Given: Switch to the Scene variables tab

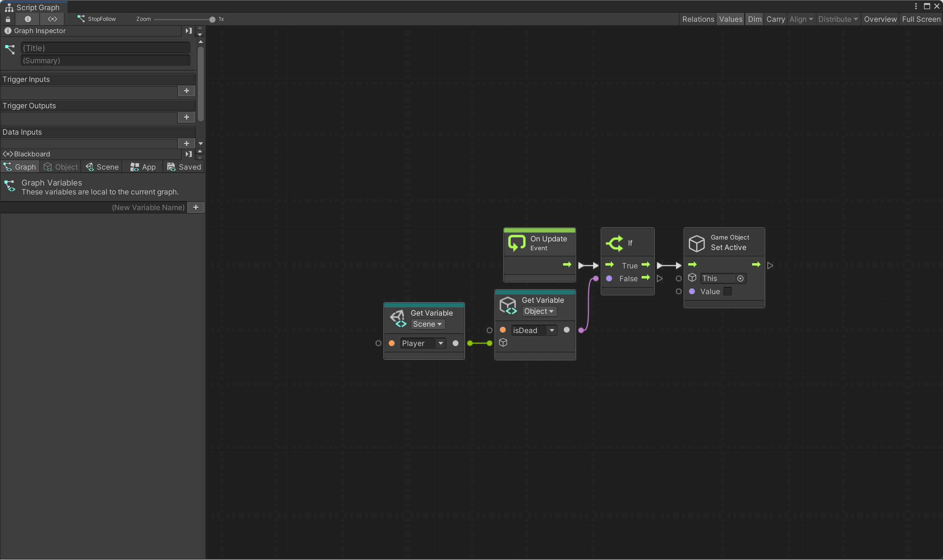Looking at the screenshot, I should 102,167.
